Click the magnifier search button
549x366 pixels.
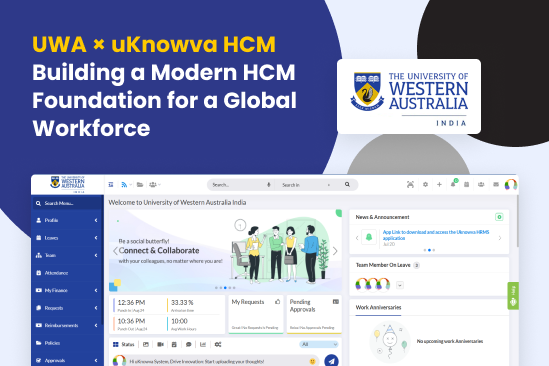(347, 184)
